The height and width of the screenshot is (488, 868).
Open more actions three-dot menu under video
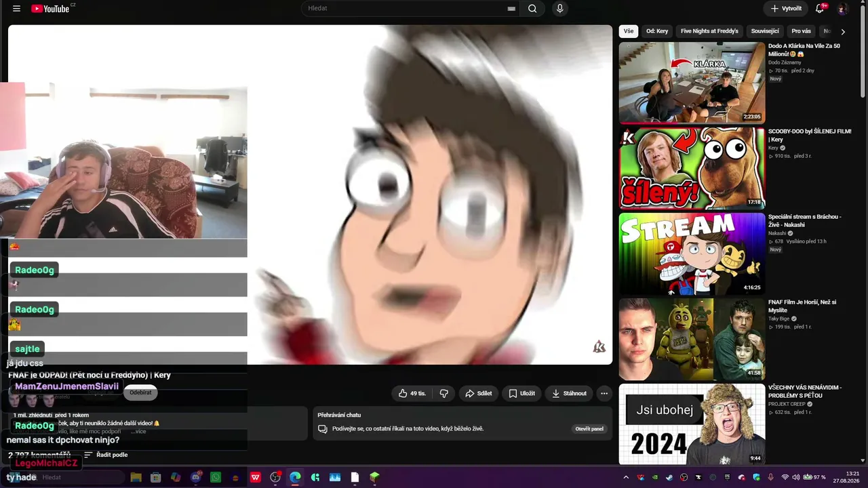coord(604,393)
